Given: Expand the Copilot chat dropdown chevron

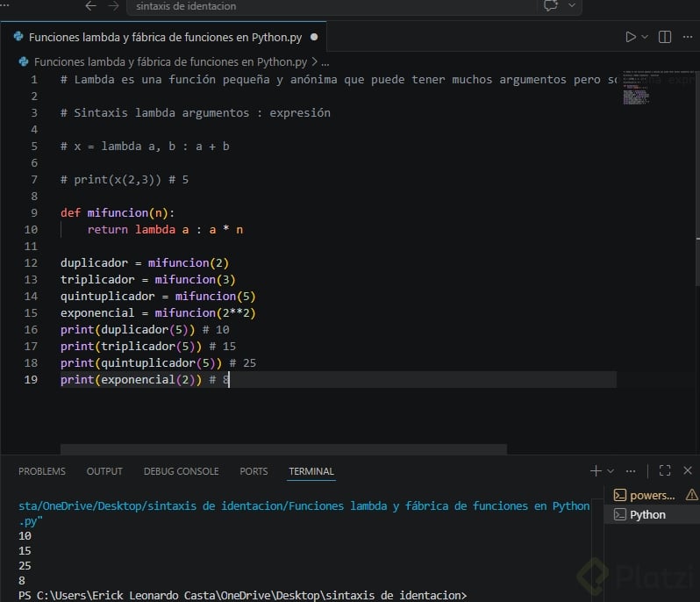Looking at the screenshot, I should click(x=573, y=5).
